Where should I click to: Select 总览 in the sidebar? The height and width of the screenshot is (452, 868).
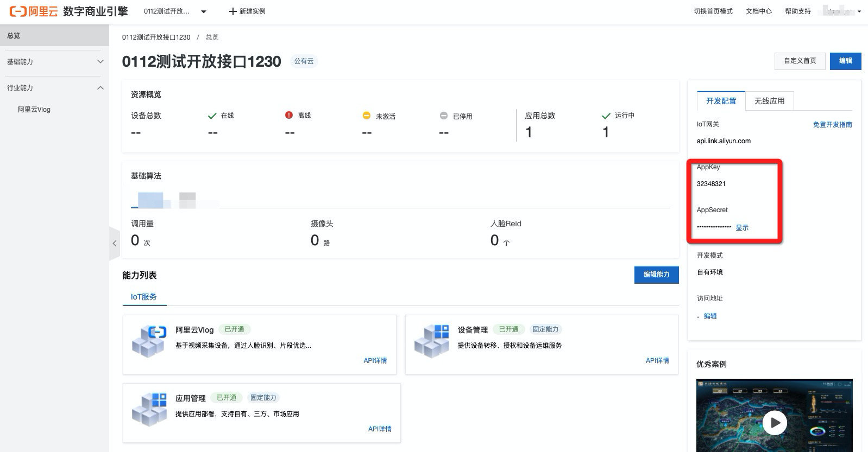click(54, 35)
